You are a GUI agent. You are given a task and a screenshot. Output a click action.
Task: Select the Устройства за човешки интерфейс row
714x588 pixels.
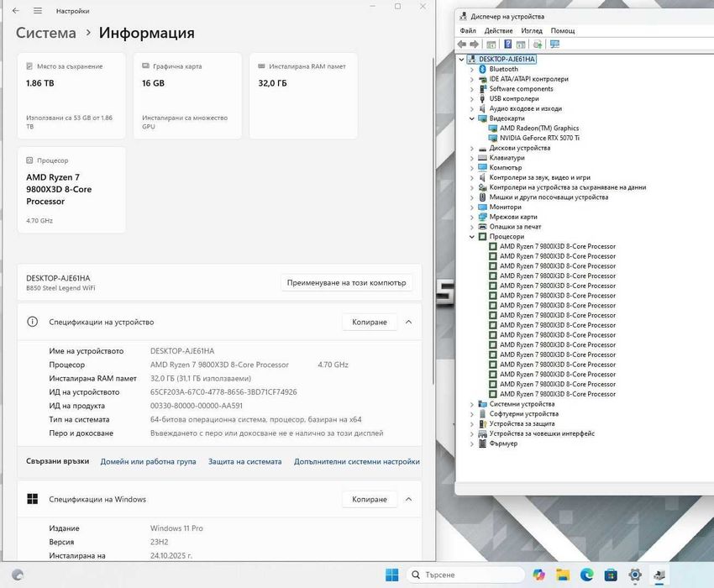(x=542, y=433)
